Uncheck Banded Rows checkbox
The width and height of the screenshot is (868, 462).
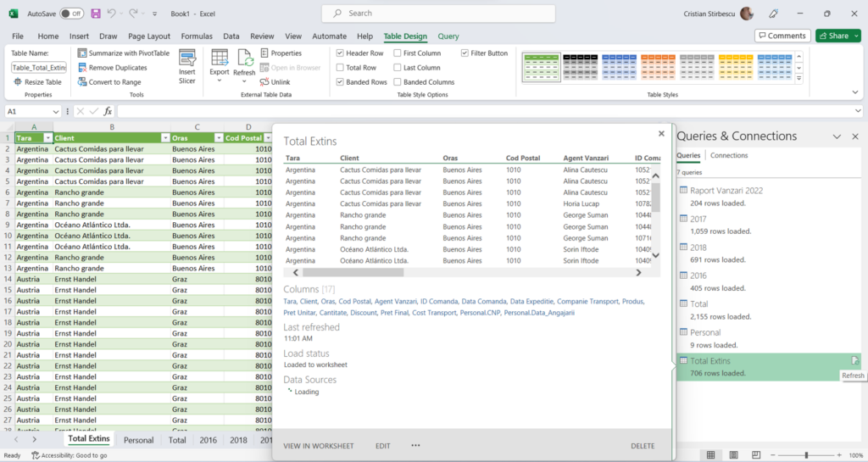340,82
